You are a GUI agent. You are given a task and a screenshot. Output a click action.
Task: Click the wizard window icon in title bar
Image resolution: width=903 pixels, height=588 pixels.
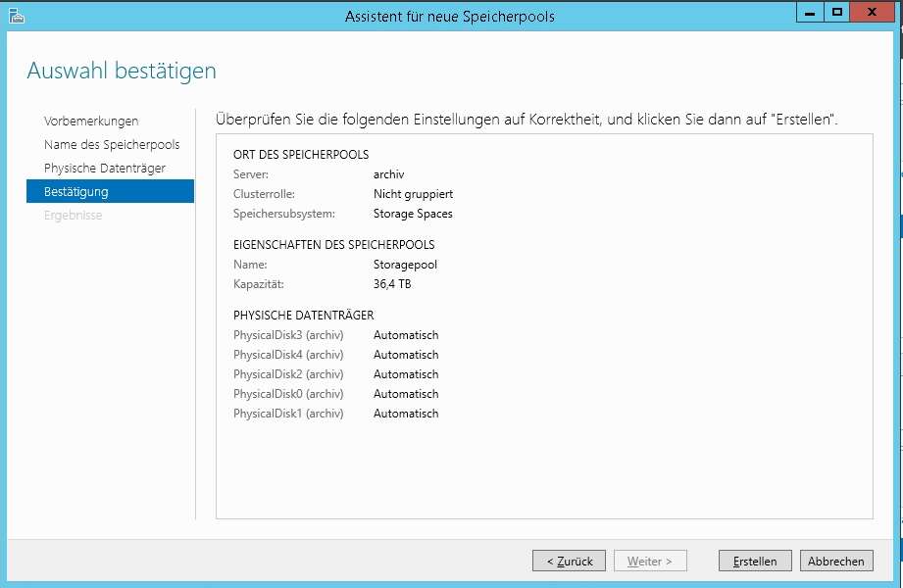click(17, 16)
